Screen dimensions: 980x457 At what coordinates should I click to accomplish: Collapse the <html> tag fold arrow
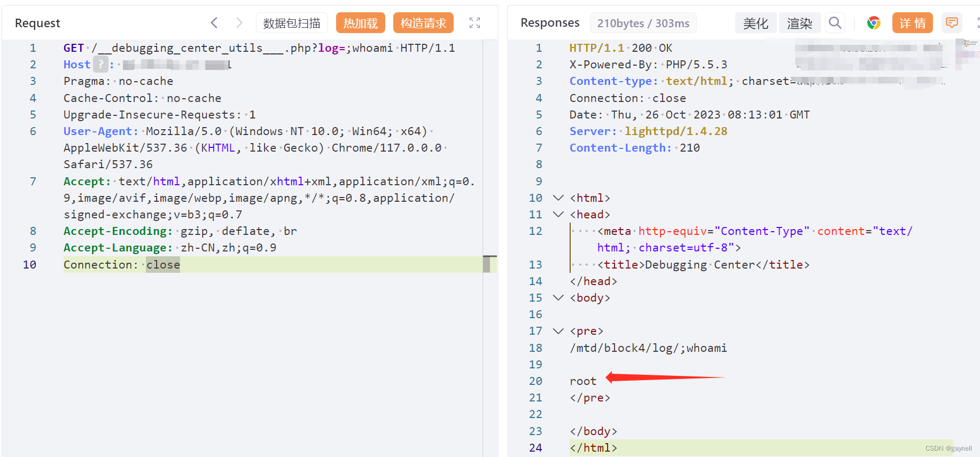(x=558, y=198)
